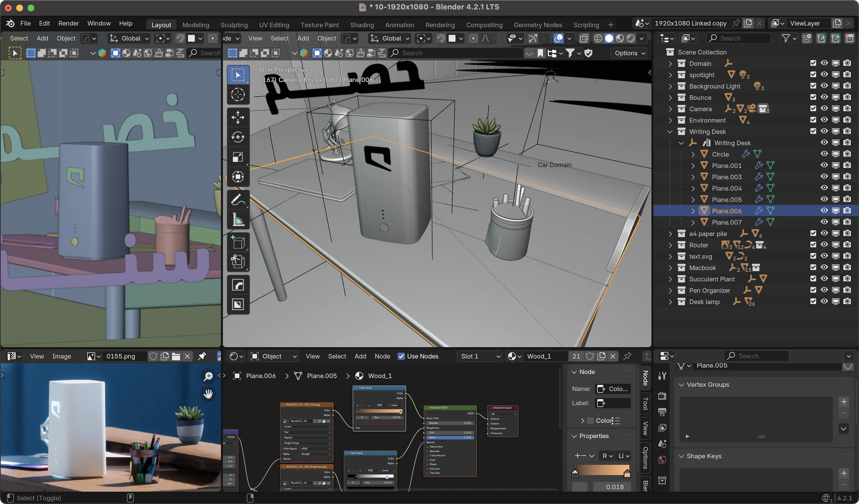Click the Options button in viewport header

click(x=629, y=53)
